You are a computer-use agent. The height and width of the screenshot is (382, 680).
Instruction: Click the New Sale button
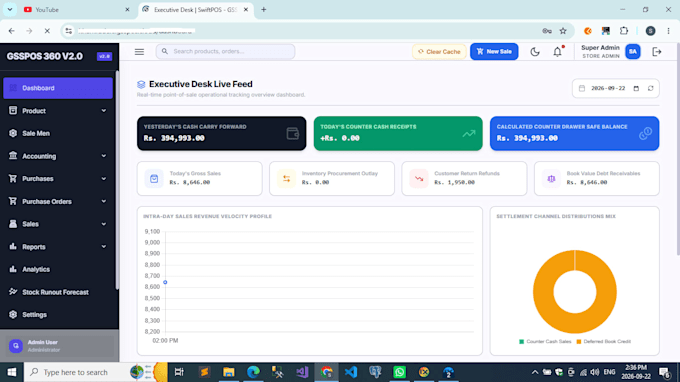point(494,52)
